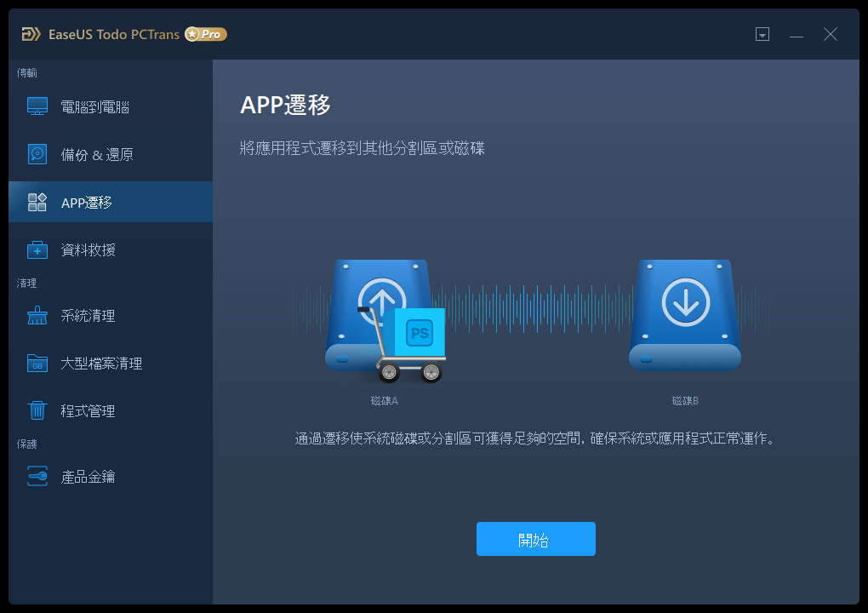Image resolution: width=868 pixels, height=613 pixels.
Task: Click the 保護 section header
Action: click(26, 444)
